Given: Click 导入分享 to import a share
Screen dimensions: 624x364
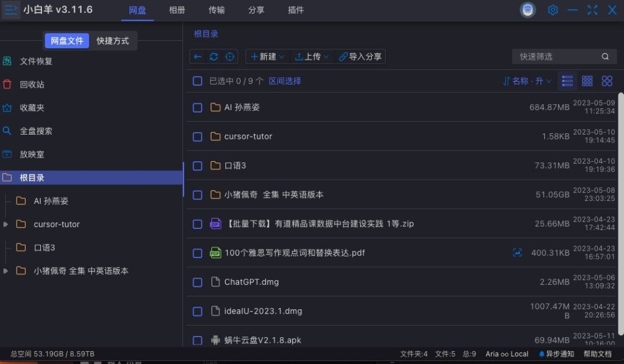Looking at the screenshot, I should (360, 56).
